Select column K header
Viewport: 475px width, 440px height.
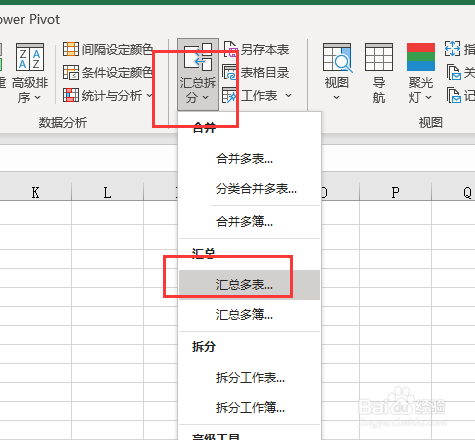[x=35, y=192]
